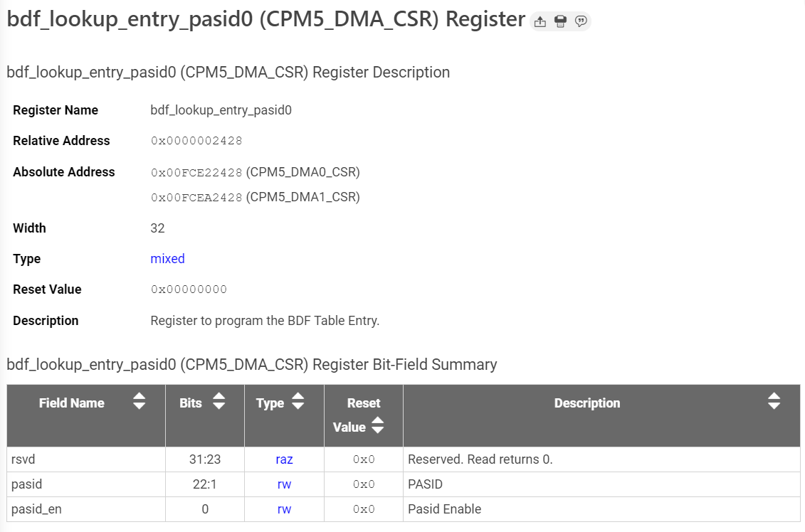Image resolution: width=805 pixels, height=532 pixels.
Task: Click the sort arrows on Field Name column
Action: 139,403
